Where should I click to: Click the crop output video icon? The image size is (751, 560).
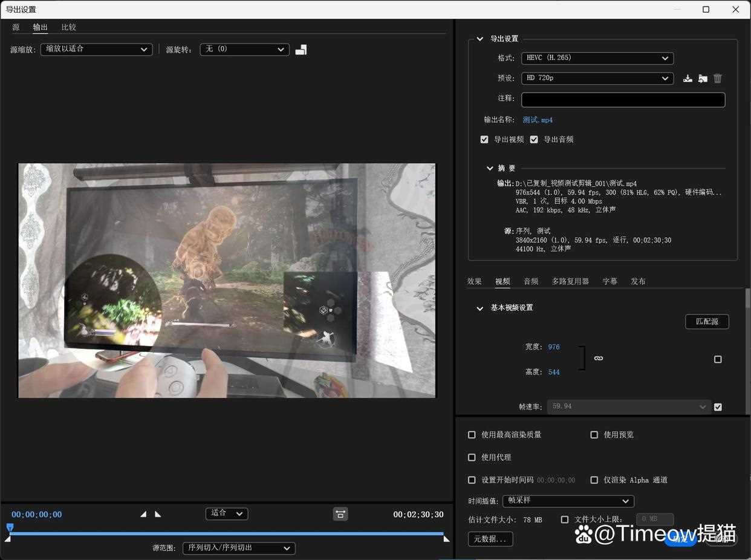301,50
